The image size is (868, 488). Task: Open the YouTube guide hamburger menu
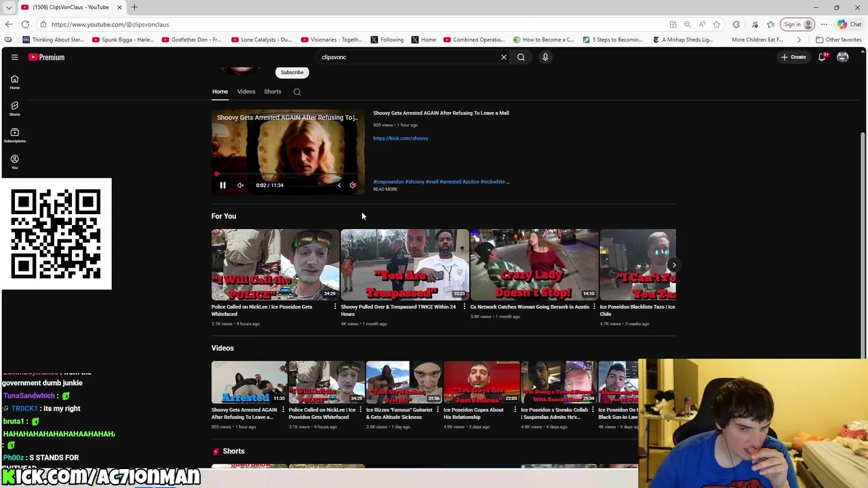(14, 57)
